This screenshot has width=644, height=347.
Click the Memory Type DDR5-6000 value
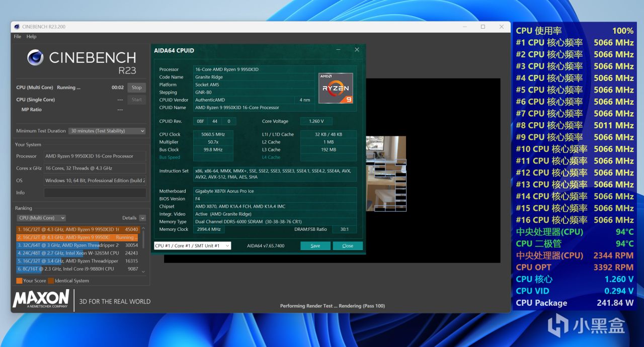[x=275, y=221]
